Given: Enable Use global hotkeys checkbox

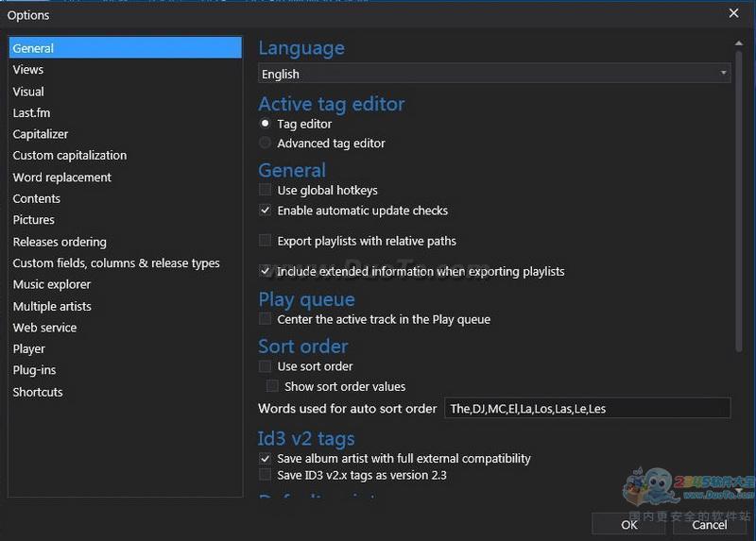Looking at the screenshot, I should [265, 190].
